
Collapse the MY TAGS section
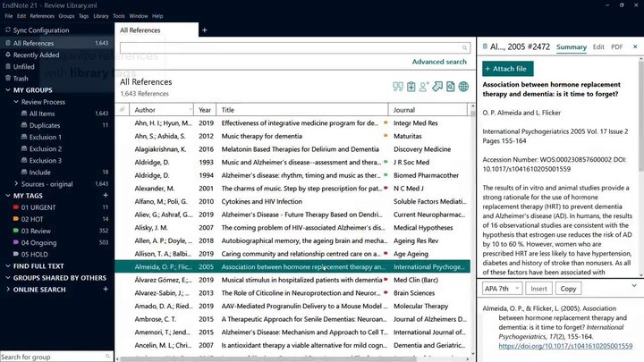click(8, 196)
